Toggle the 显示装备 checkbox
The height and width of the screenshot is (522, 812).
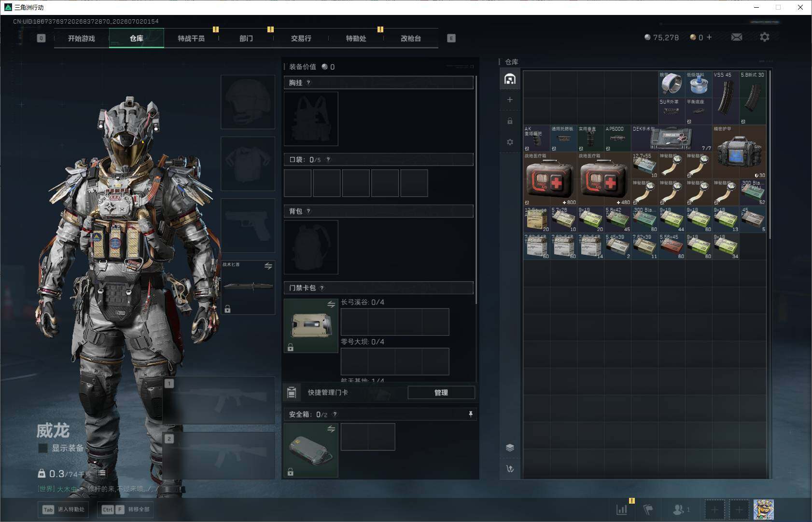coord(43,448)
